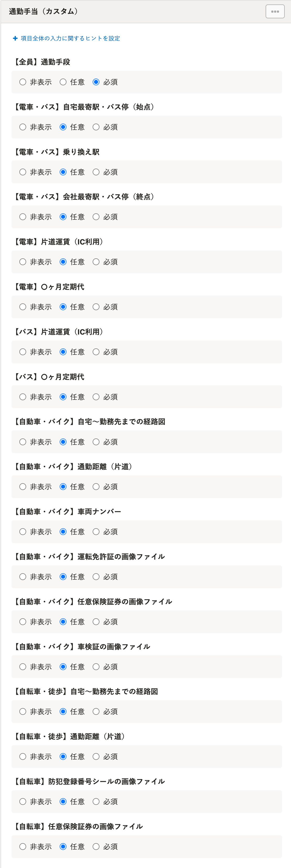Select 必須 for 【自動車・バイク】車両ナンバー
Image resolution: width=291 pixels, height=868 pixels.
(x=96, y=532)
